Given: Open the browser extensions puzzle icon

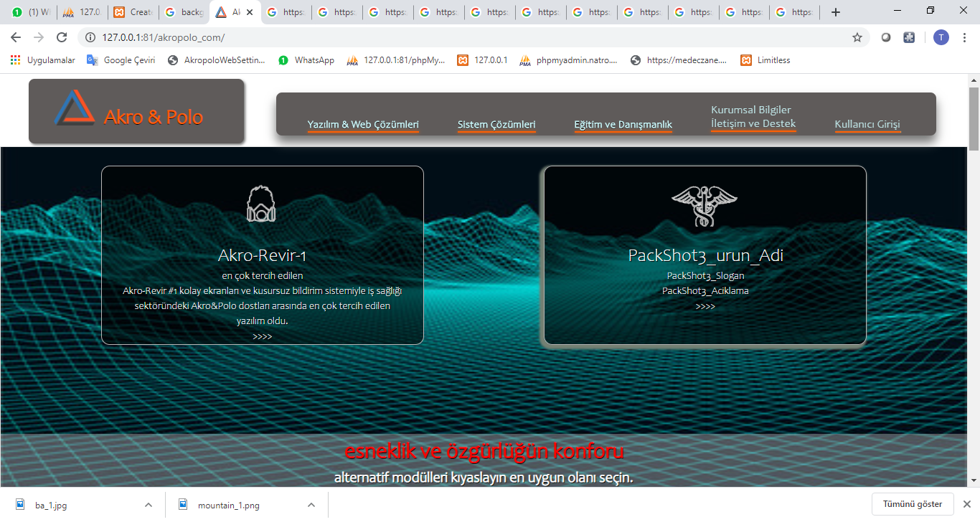Looking at the screenshot, I should (x=909, y=37).
